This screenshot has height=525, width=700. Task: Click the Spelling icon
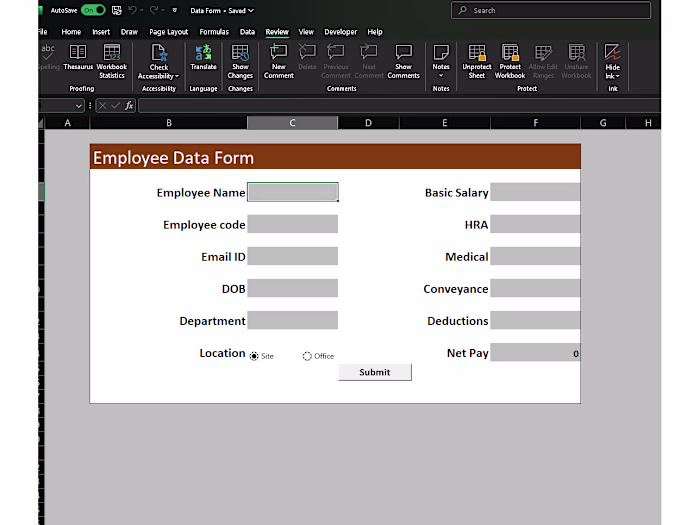(x=48, y=52)
